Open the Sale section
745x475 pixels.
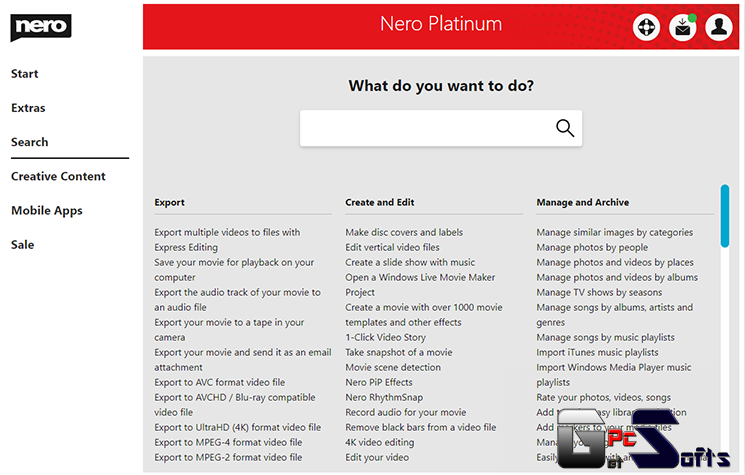22,245
